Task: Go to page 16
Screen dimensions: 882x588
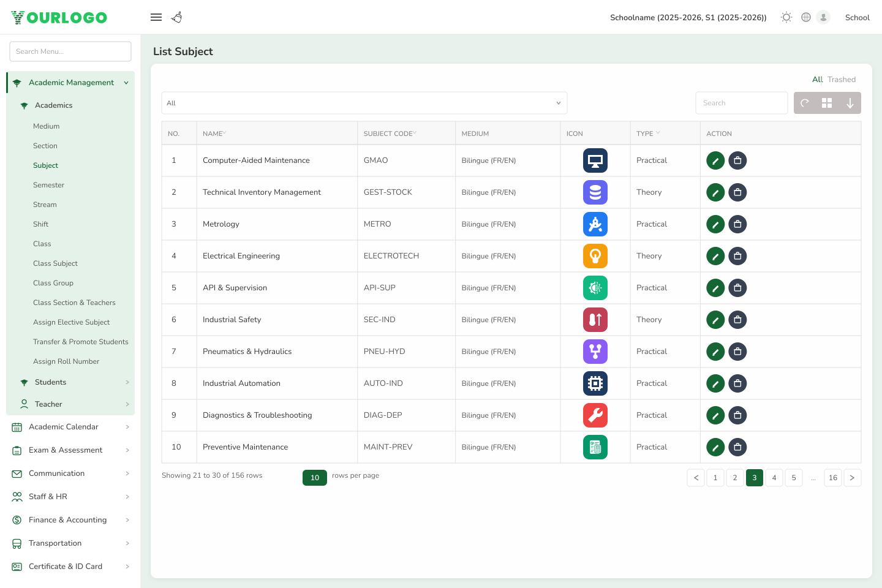Action: pos(833,478)
